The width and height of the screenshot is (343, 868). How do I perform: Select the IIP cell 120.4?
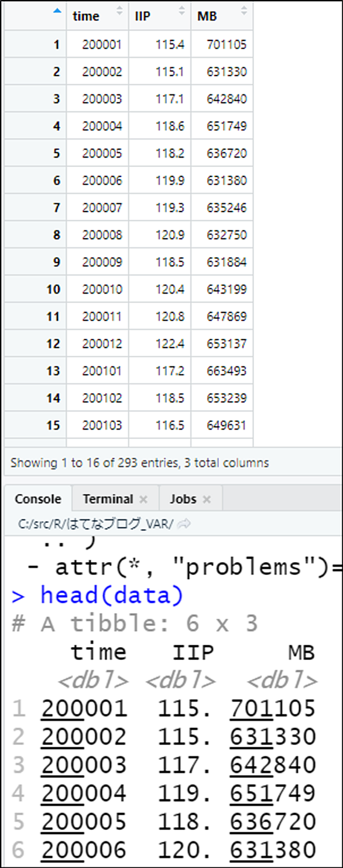click(x=170, y=289)
